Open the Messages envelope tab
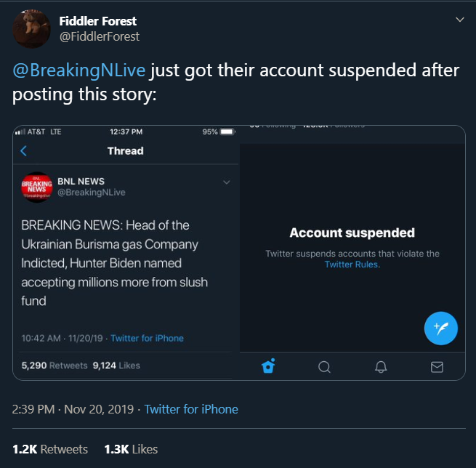This screenshot has height=468, width=476. (437, 366)
